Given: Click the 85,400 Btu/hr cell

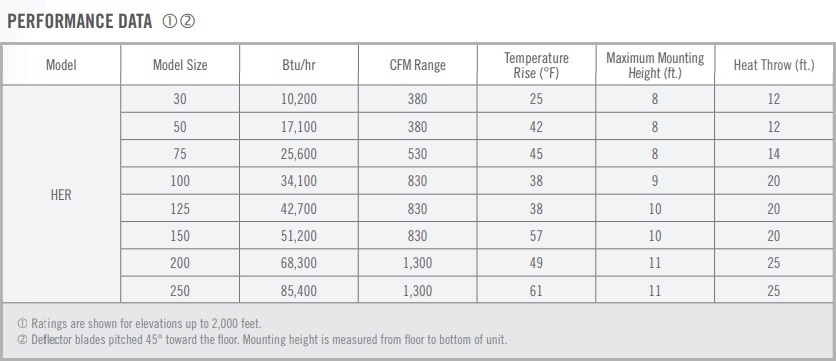Looking at the screenshot, I should [299, 291].
